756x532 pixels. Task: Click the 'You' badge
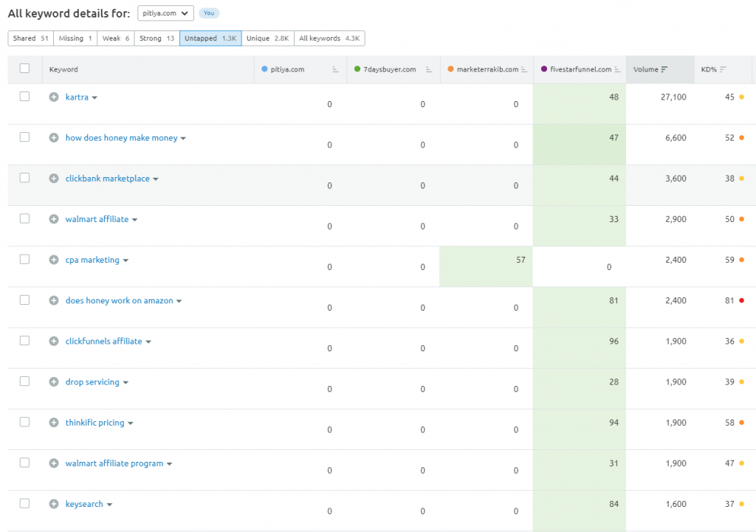pyautogui.click(x=209, y=13)
